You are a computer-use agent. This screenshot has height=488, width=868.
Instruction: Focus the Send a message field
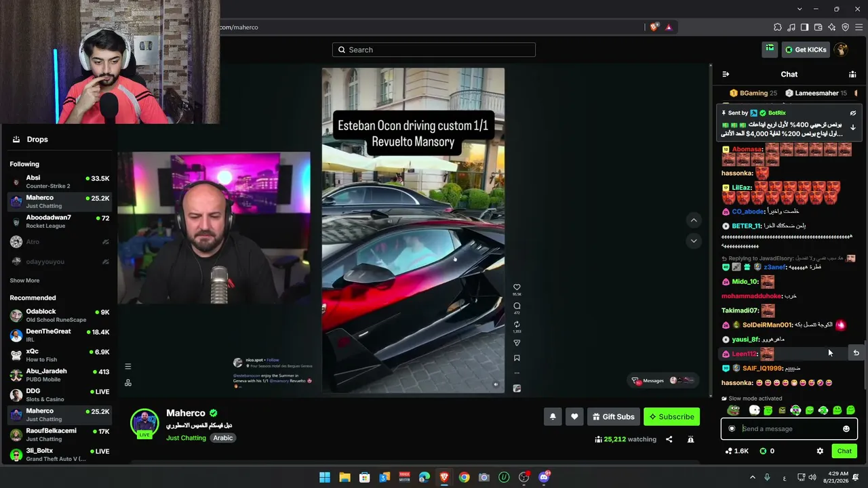789,429
